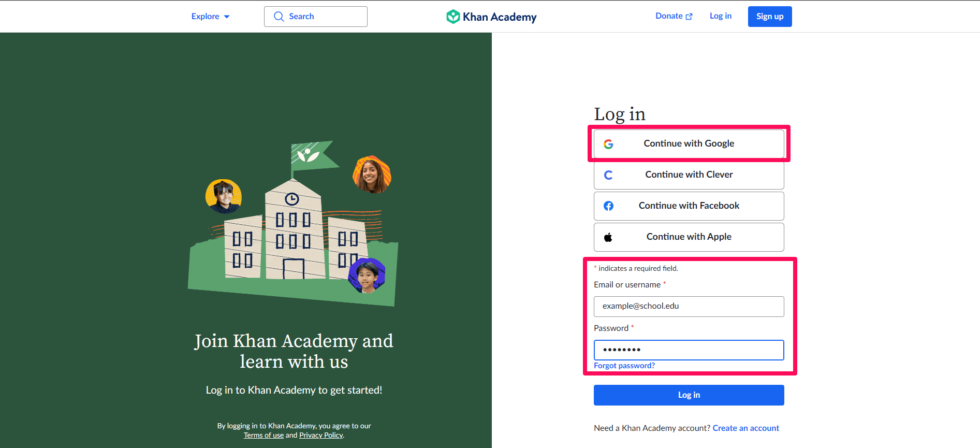Click the woman portrait on orange circle
The image size is (980, 448).
pos(372,175)
